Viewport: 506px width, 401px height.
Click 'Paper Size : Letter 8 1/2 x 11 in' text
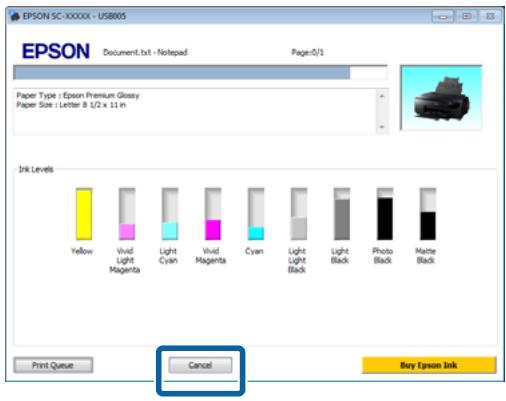71,105
